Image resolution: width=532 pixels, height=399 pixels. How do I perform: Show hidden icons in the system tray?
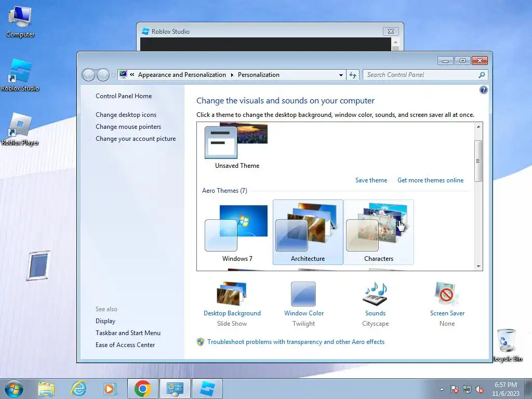pyautogui.click(x=442, y=389)
